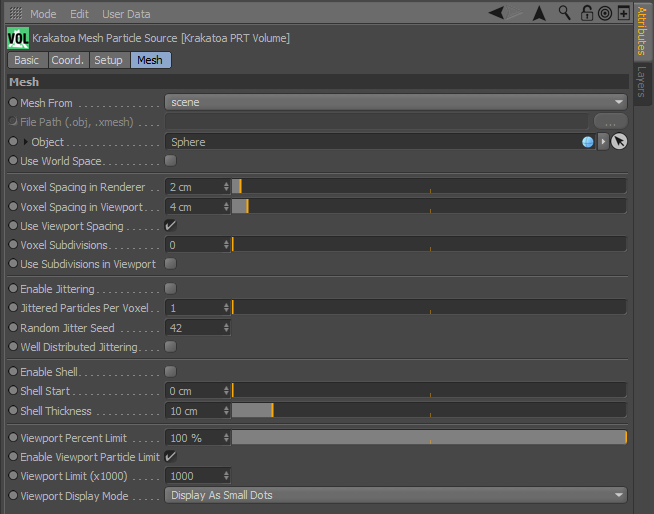The height and width of the screenshot is (514, 654).
Task: Click animation dot beside Jittered Particles Per Voxel
Action: (x=13, y=307)
